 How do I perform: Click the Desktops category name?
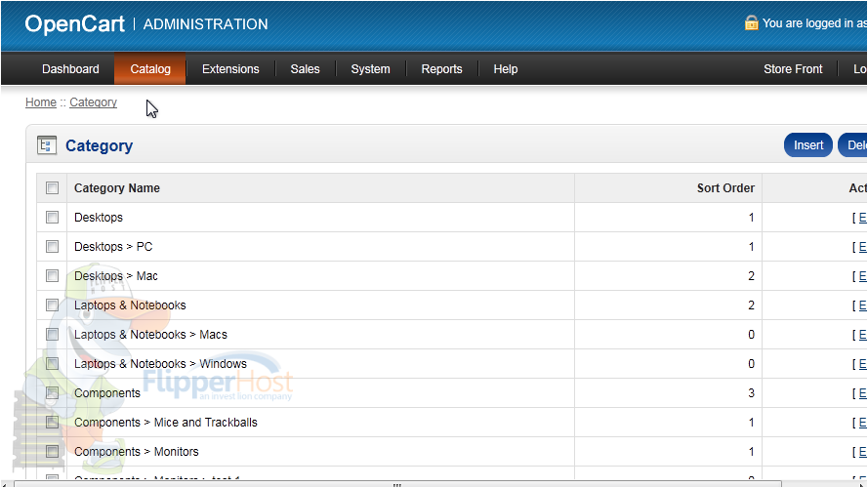99,218
